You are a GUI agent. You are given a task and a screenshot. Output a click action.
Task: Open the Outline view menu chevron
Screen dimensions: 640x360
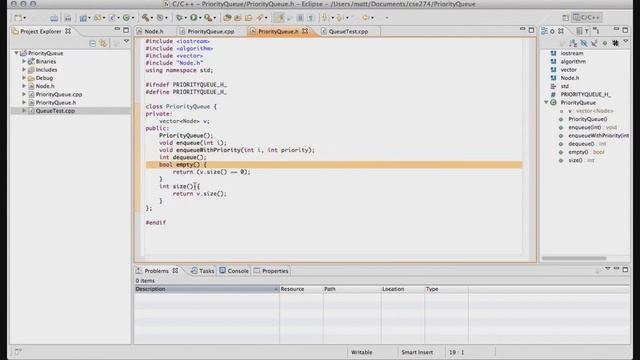pyautogui.click(x=626, y=42)
